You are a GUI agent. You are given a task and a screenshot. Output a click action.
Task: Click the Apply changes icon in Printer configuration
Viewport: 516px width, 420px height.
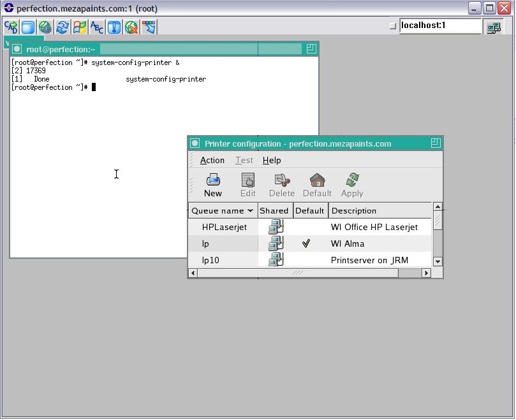click(352, 185)
